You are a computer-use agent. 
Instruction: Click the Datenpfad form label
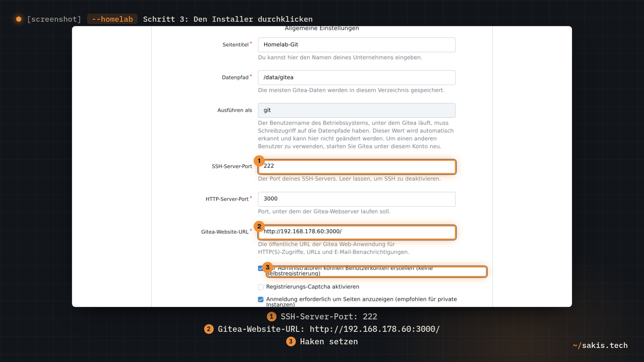coord(235,78)
